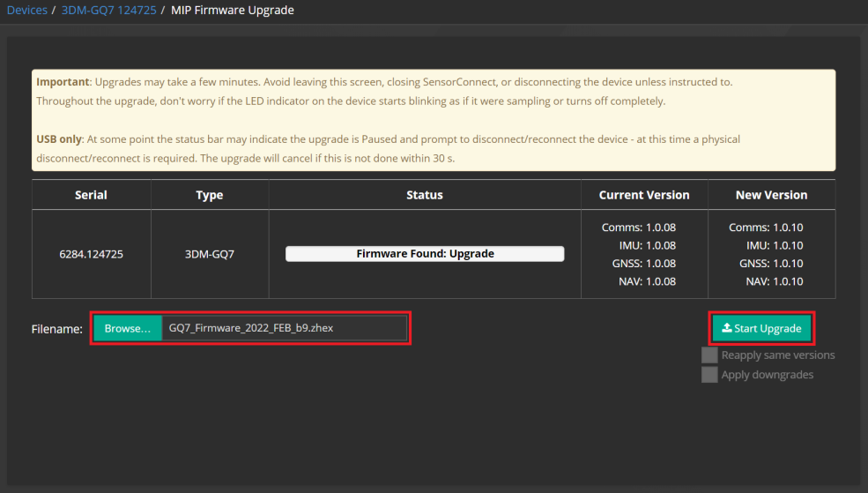
Task: Select the Serial column header
Action: [92, 195]
